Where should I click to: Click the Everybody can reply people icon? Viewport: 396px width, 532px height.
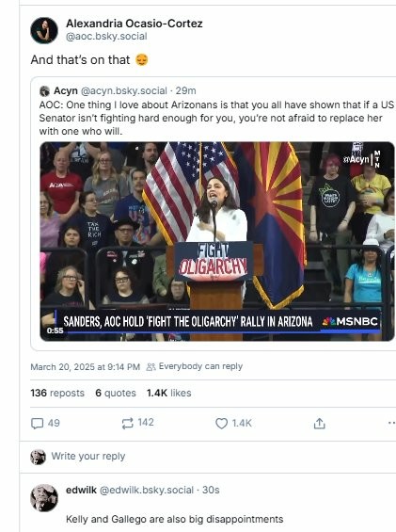(x=150, y=367)
